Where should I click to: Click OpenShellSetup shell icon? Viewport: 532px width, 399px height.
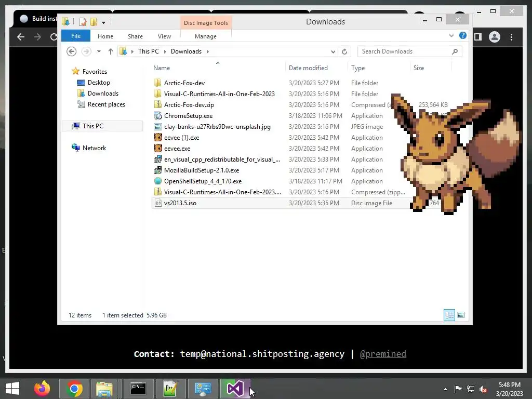tap(158, 181)
